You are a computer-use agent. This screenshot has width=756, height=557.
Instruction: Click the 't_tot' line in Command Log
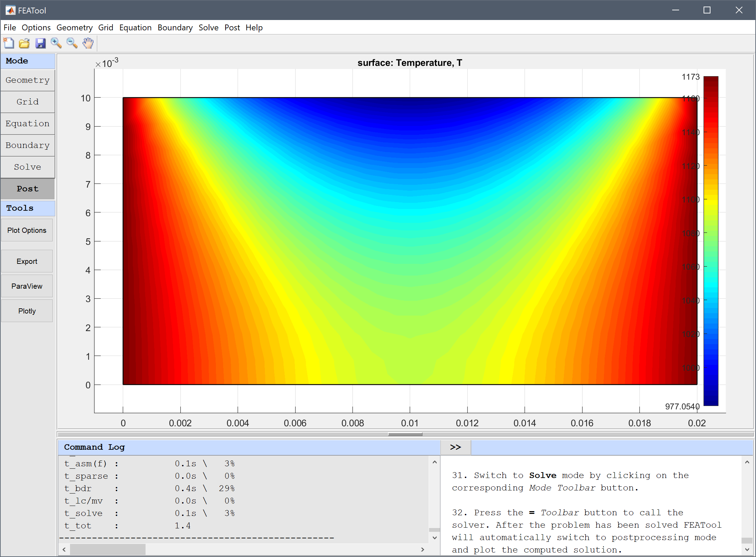[x=127, y=526]
